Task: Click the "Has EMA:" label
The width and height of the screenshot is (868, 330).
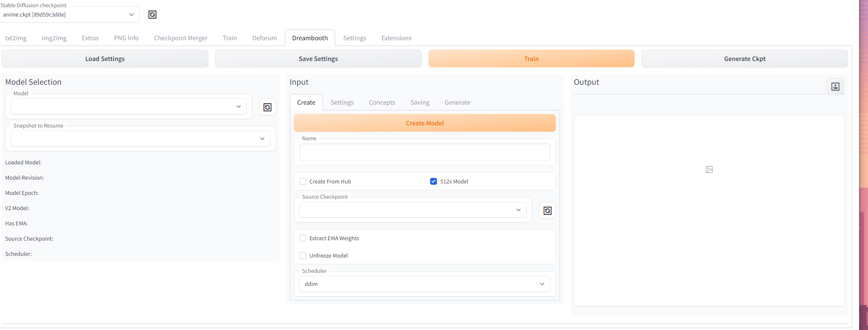Action: [17, 224]
